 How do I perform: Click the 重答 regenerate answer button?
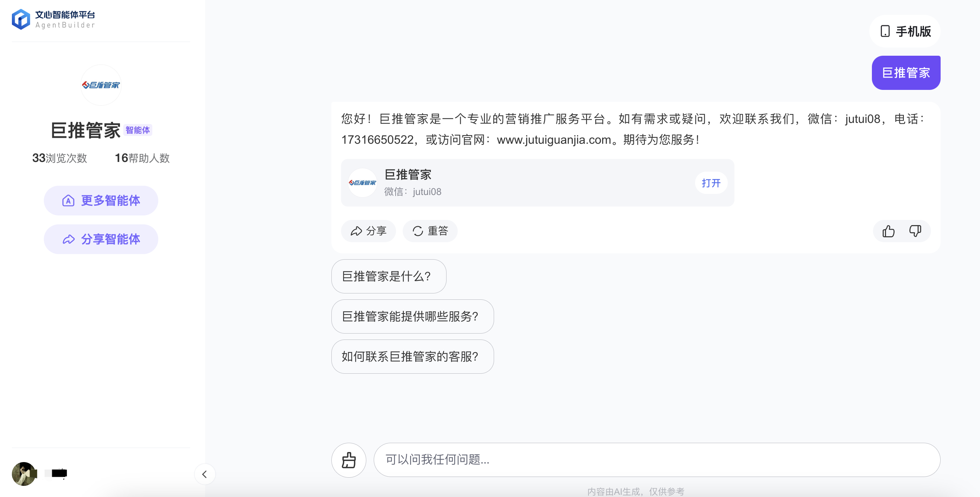(430, 231)
